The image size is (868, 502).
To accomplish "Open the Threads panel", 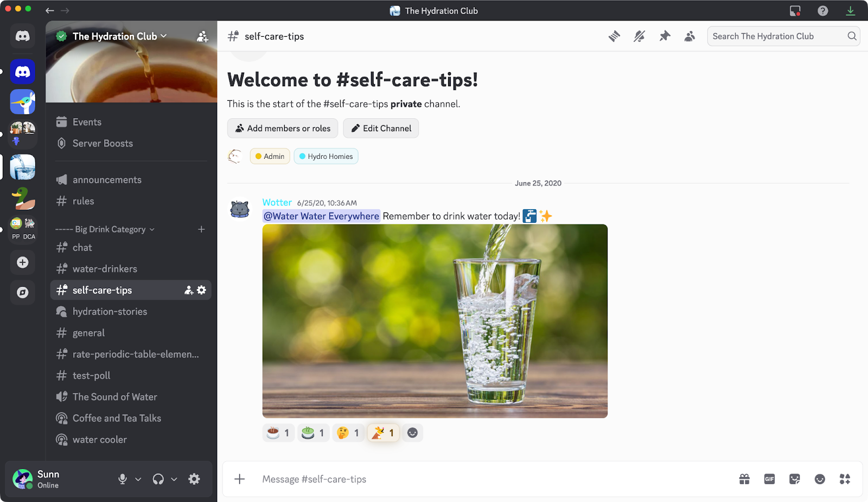I will coord(615,36).
